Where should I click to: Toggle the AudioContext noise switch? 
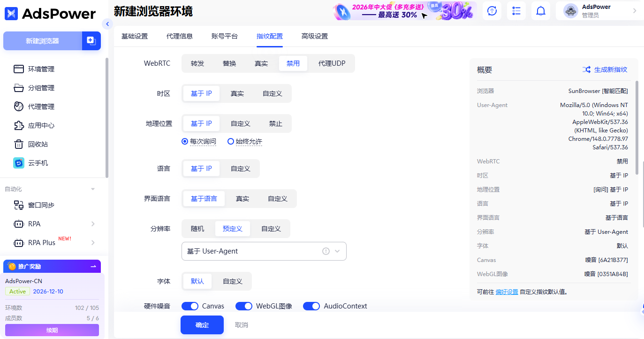tap(311, 306)
